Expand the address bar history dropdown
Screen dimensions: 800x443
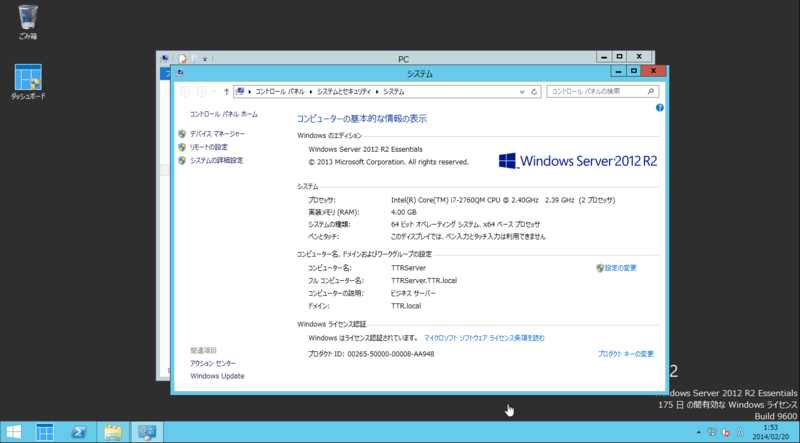pyautogui.click(x=522, y=92)
